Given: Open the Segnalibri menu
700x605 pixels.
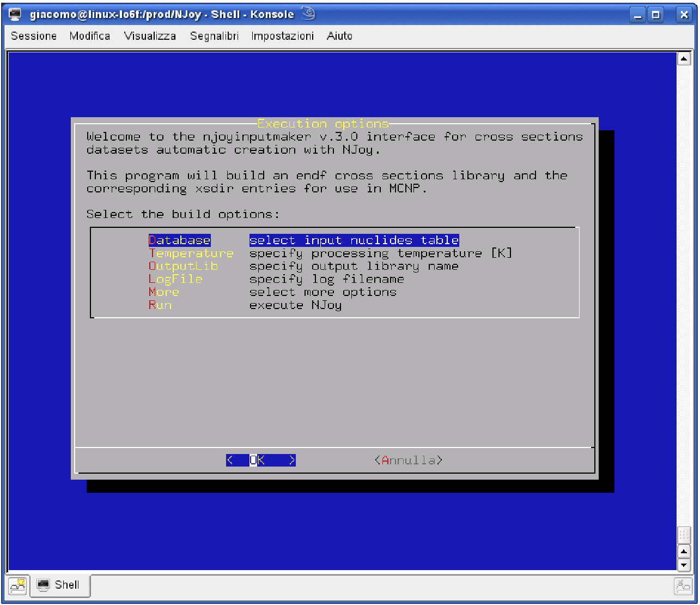Looking at the screenshot, I should pyautogui.click(x=214, y=36).
